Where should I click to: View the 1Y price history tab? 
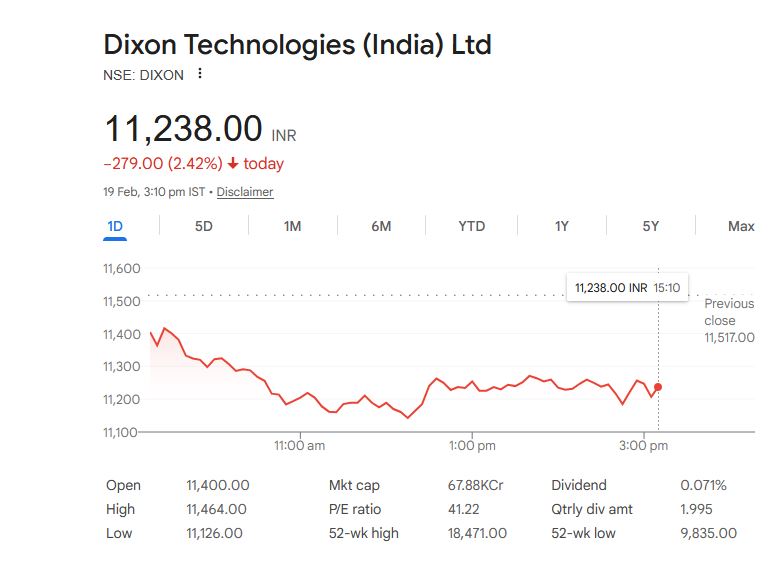click(562, 226)
